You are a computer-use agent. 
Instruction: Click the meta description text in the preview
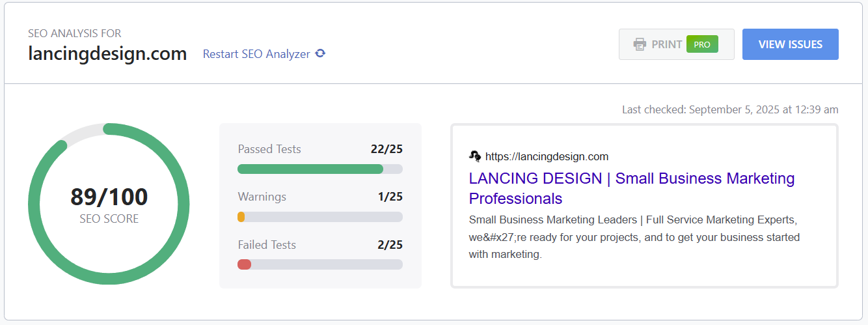[634, 237]
